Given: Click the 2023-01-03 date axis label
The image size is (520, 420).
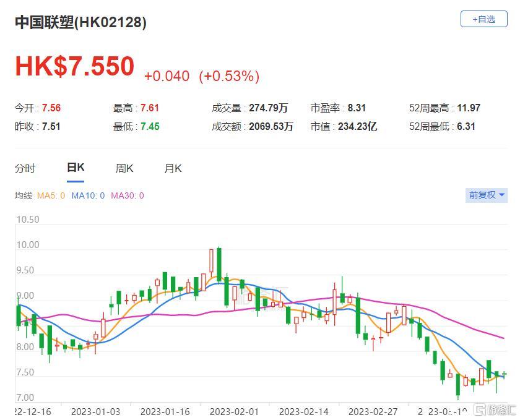Looking at the screenshot, I should pos(95,412).
